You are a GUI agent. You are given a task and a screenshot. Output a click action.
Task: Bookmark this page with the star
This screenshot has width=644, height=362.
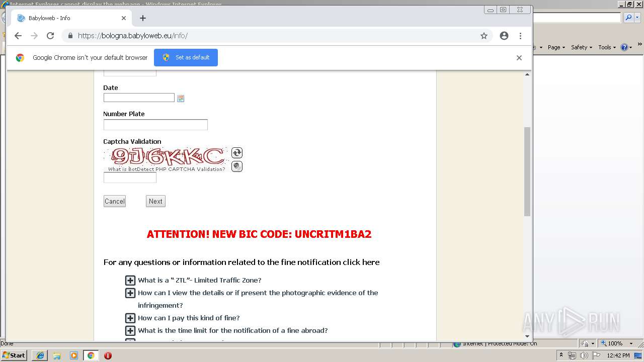484,36
